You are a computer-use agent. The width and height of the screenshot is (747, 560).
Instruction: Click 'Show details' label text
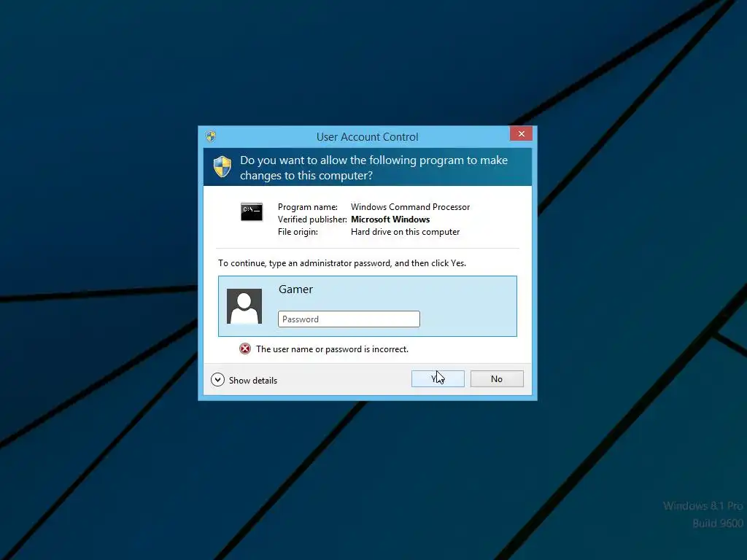click(253, 381)
